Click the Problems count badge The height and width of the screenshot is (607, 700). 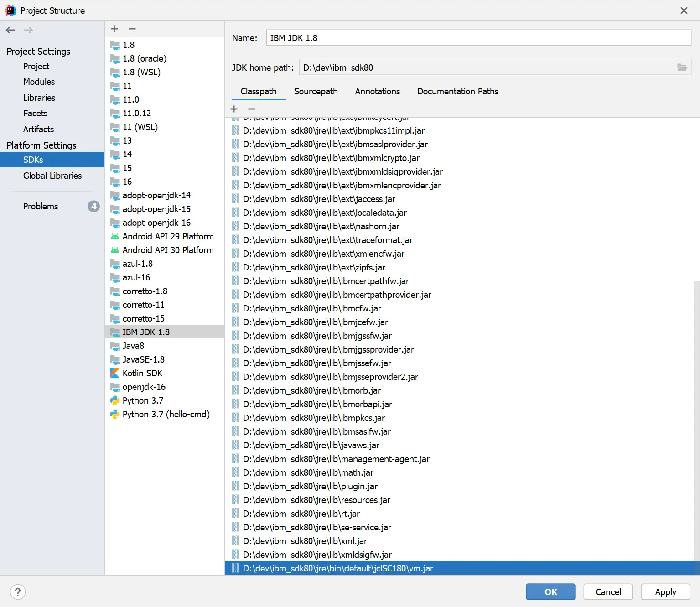coord(93,206)
